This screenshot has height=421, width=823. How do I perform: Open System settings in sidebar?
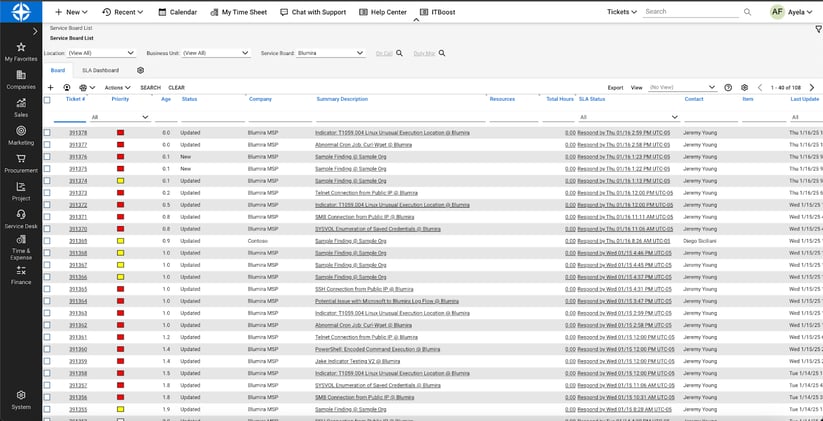pos(21,399)
